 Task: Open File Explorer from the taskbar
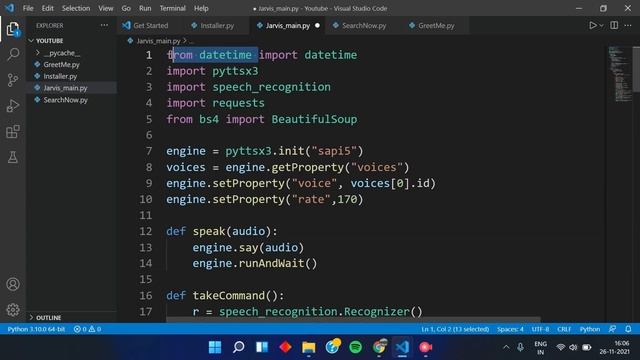309,347
